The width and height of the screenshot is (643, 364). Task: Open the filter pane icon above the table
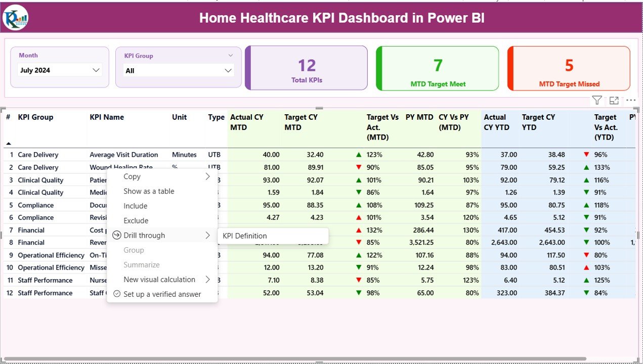point(597,100)
